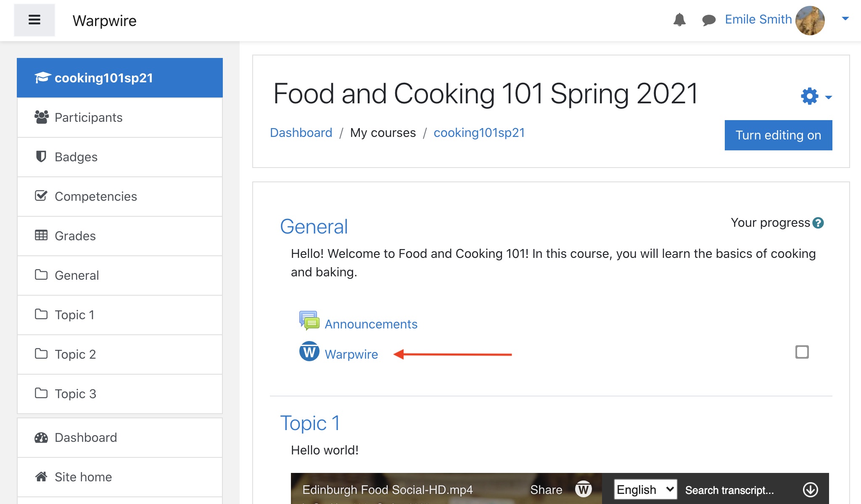Click the Your progress help icon
This screenshot has width=861, height=504.
click(x=818, y=223)
